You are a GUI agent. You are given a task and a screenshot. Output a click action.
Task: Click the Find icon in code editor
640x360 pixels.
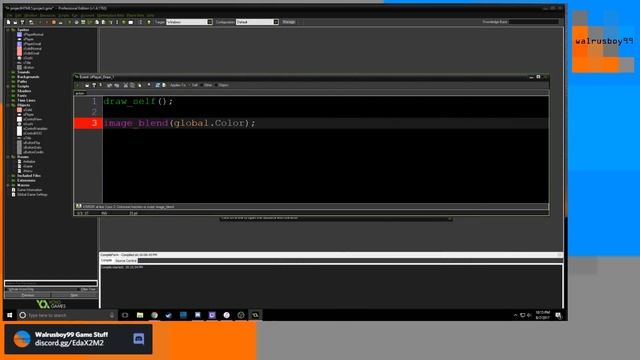coord(149,85)
